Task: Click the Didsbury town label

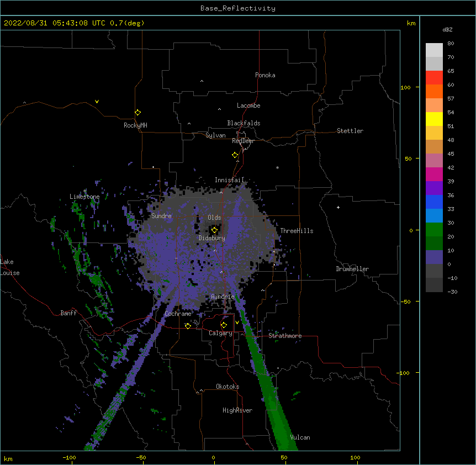Action: [x=212, y=238]
